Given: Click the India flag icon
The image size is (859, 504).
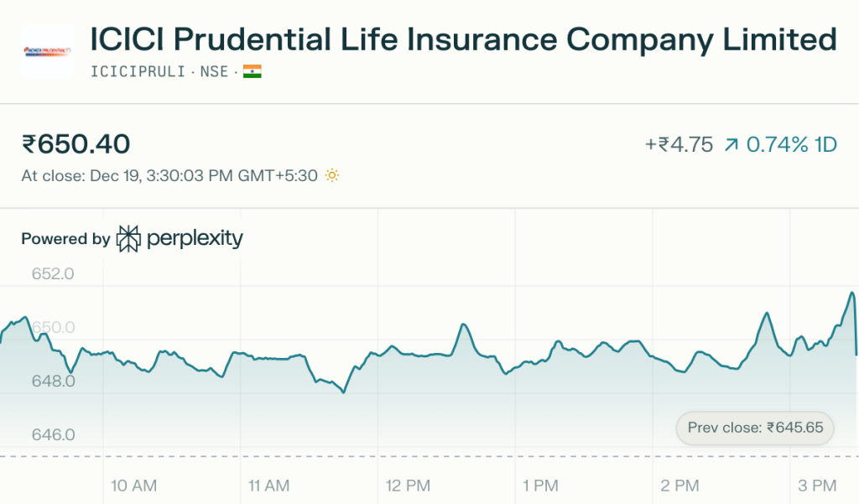Looking at the screenshot, I should click(252, 72).
